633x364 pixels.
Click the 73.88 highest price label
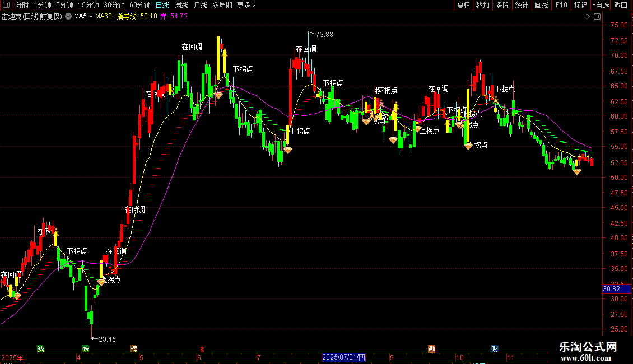point(324,35)
